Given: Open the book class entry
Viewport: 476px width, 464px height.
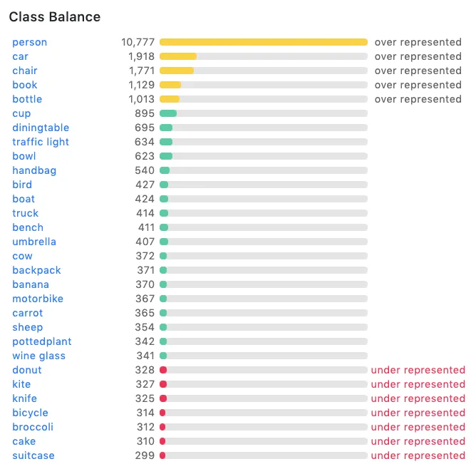Looking at the screenshot, I should 24,85.
